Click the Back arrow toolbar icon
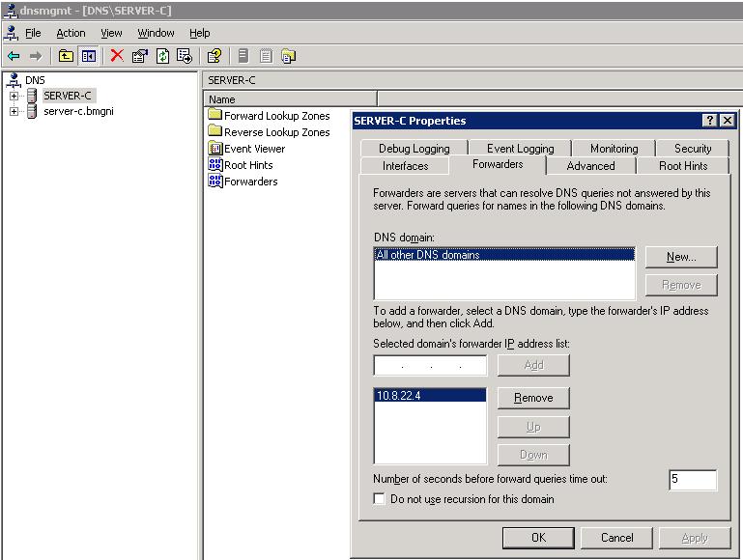743x560 pixels. (x=14, y=56)
